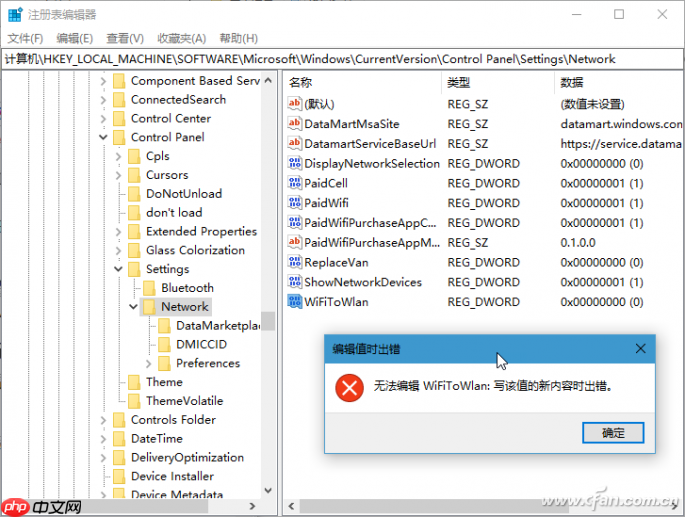The height and width of the screenshot is (517, 685).
Task: Click the 确定 button in error dialog
Action: [613, 433]
